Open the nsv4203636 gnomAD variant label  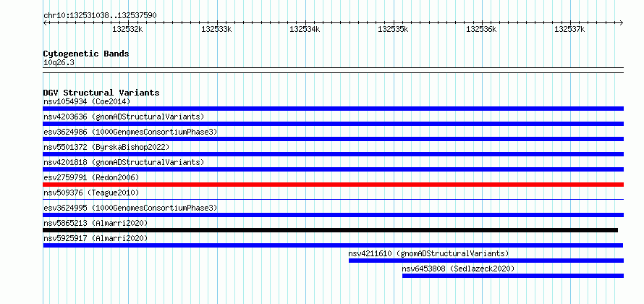tap(124, 117)
